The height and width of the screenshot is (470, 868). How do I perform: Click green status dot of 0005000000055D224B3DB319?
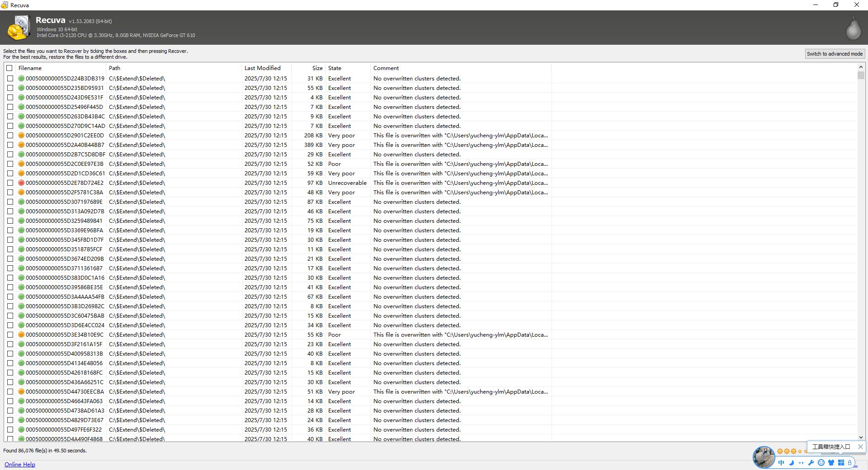pos(21,78)
